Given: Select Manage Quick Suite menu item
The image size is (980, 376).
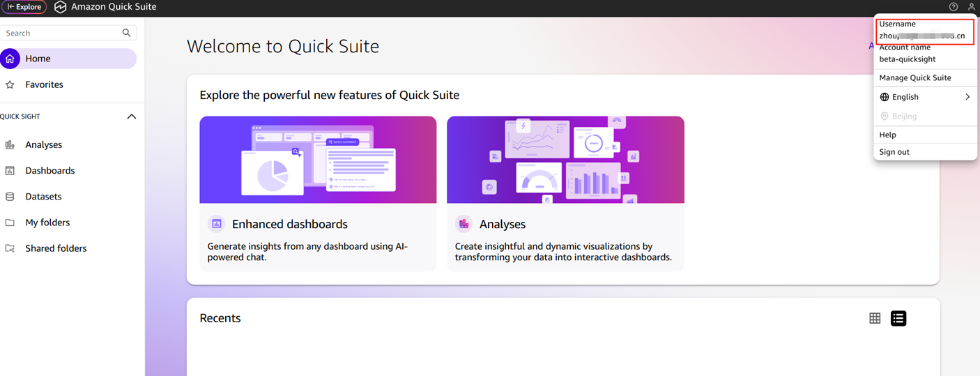Looking at the screenshot, I should tap(915, 77).
